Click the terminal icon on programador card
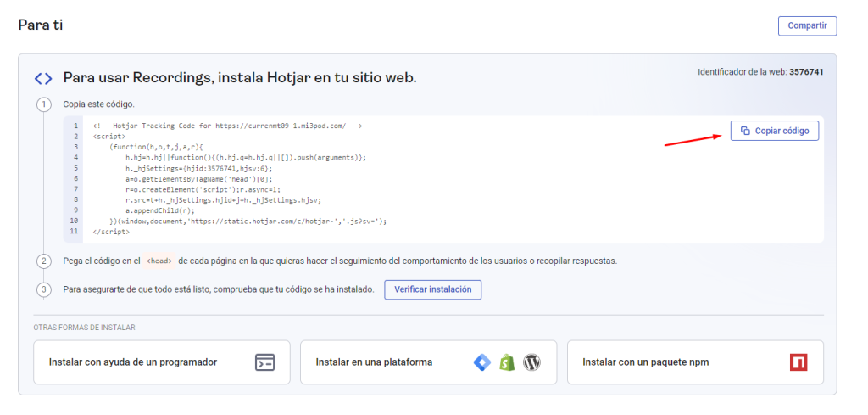The image size is (868, 415). point(264,362)
